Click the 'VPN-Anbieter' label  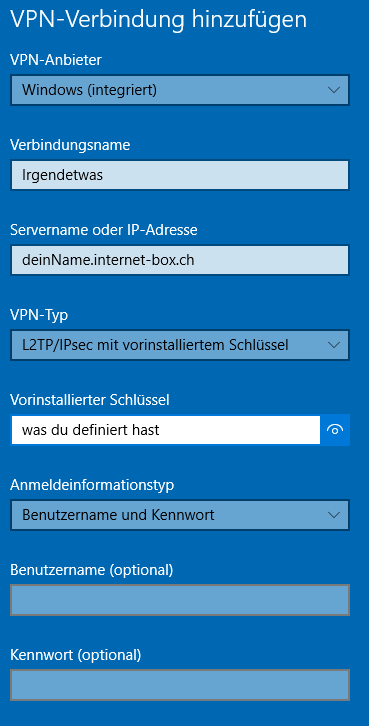[56, 60]
